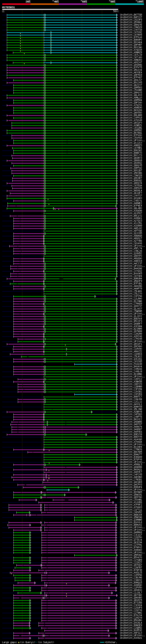This screenshot has width=146, height=644.
Task: Select the UniRef100_B7FKU0 label
Action: [131, 135]
